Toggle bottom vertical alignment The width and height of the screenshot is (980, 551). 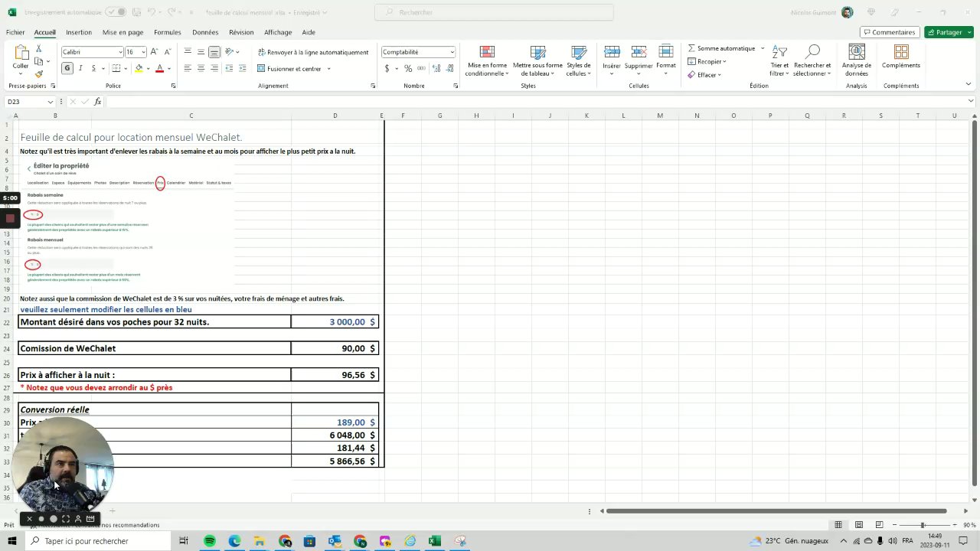click(x=214, y=52)
